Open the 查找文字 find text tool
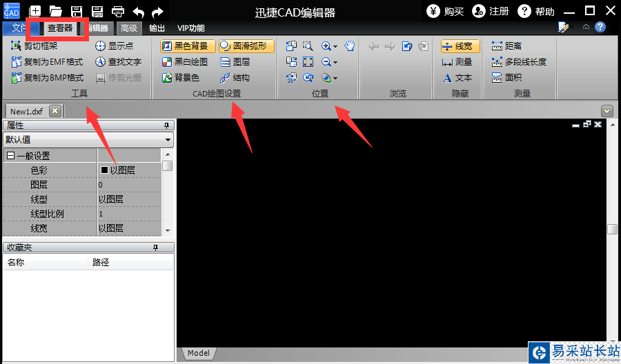Screen dimensions: 621x364 pyautogui.click(x=119, y=62)
